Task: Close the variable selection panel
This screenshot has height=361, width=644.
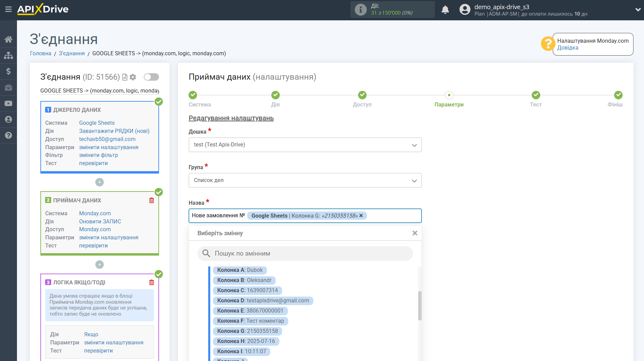Action: tap(414, 233)
